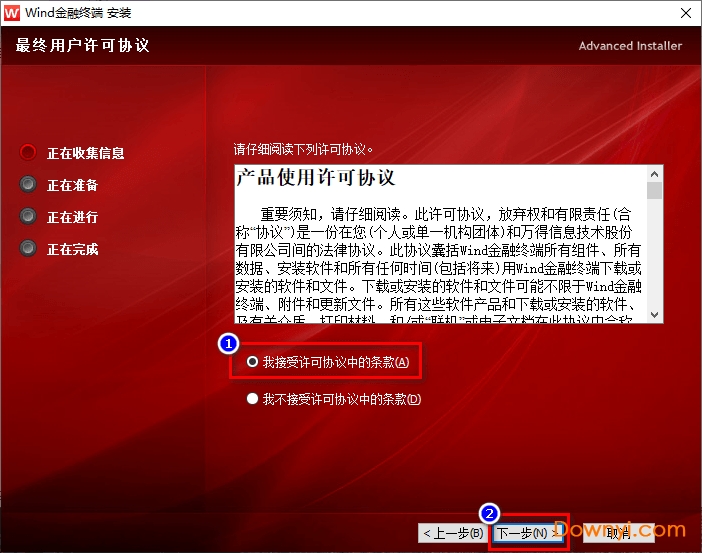Viewport: 702px width, 553px height.
Task: Go back with the 上一步 button
Action: (454, 533)
